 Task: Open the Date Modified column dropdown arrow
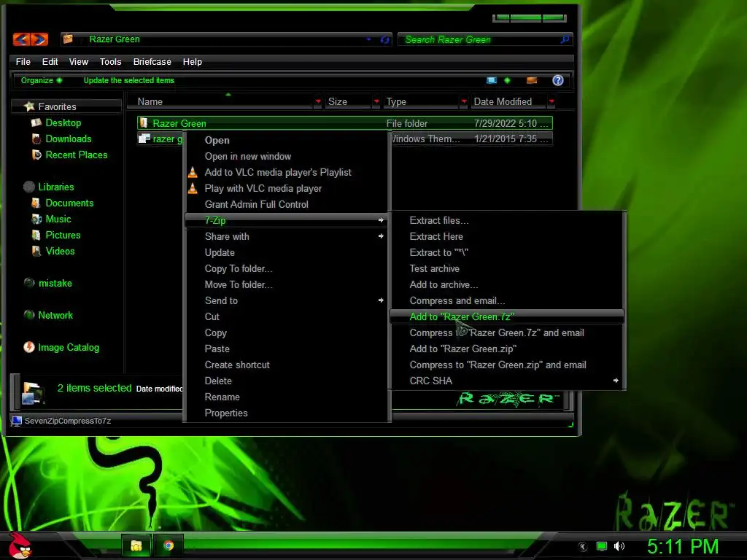point(551,101)
